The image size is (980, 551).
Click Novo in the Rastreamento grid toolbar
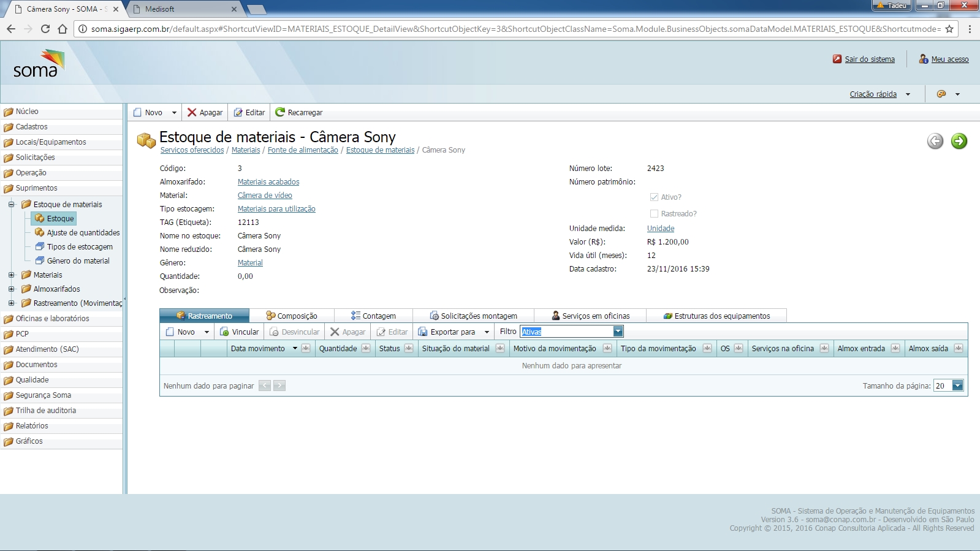[180, 332]
